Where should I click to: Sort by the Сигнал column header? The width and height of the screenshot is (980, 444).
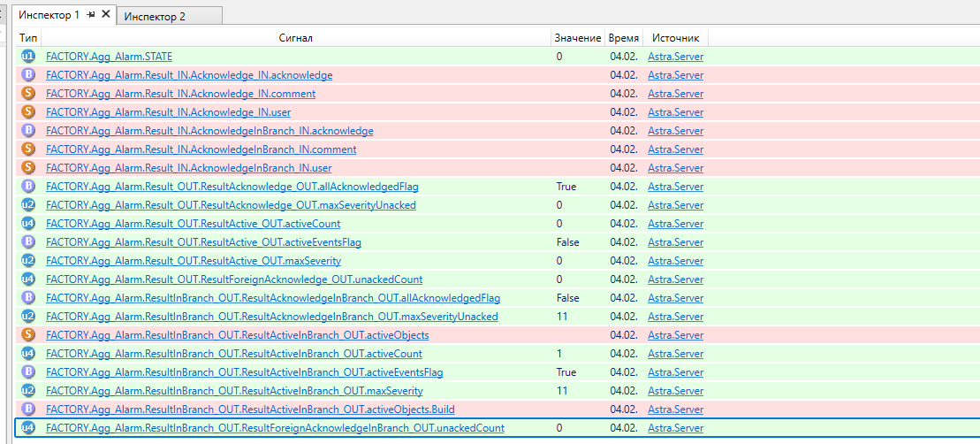tap(295, 38)
